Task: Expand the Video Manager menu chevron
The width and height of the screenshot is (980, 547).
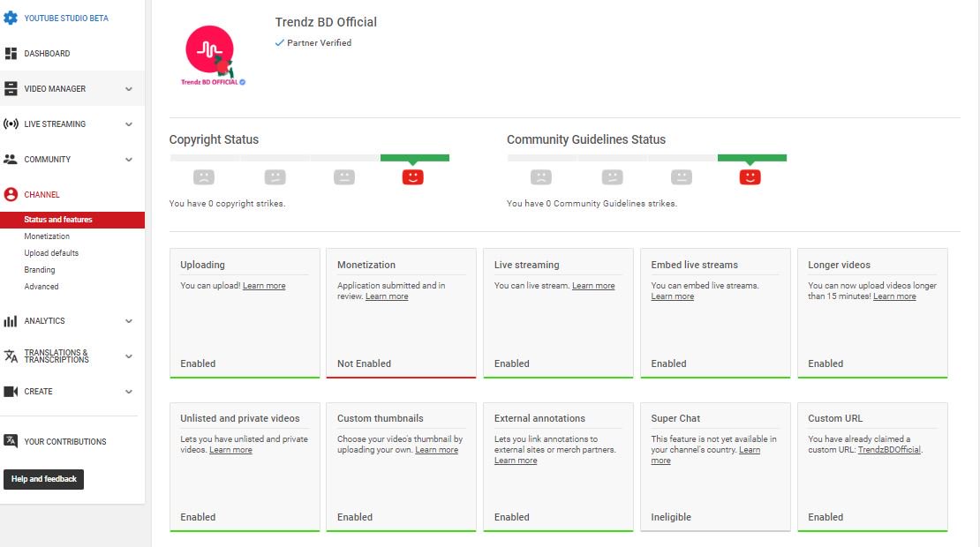Action: (129, 89)
